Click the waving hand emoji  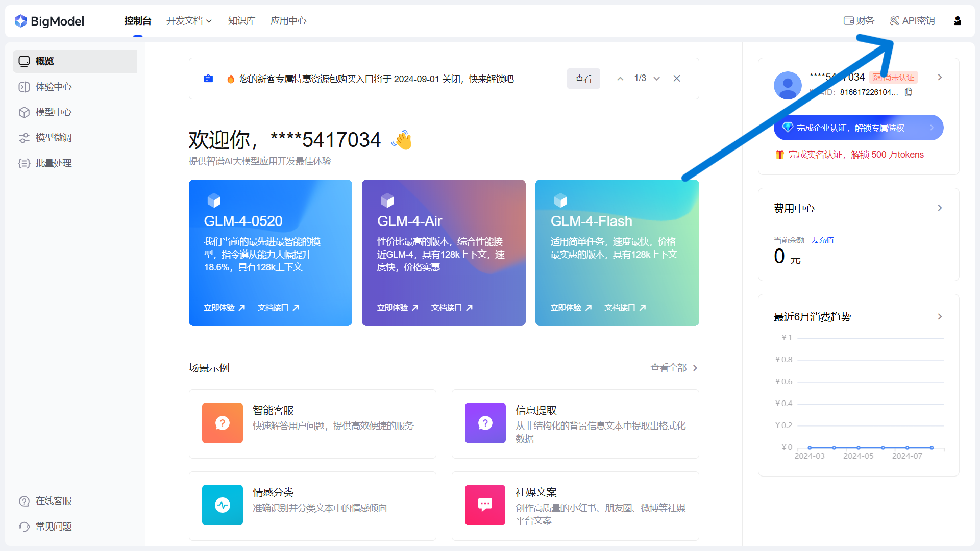[x=402, y=140]
